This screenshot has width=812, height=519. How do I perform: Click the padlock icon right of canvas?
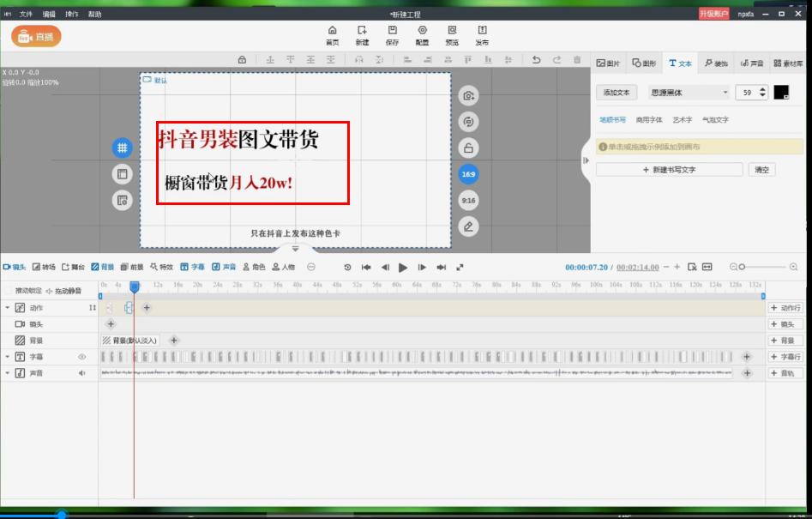(x=468, y=148)
